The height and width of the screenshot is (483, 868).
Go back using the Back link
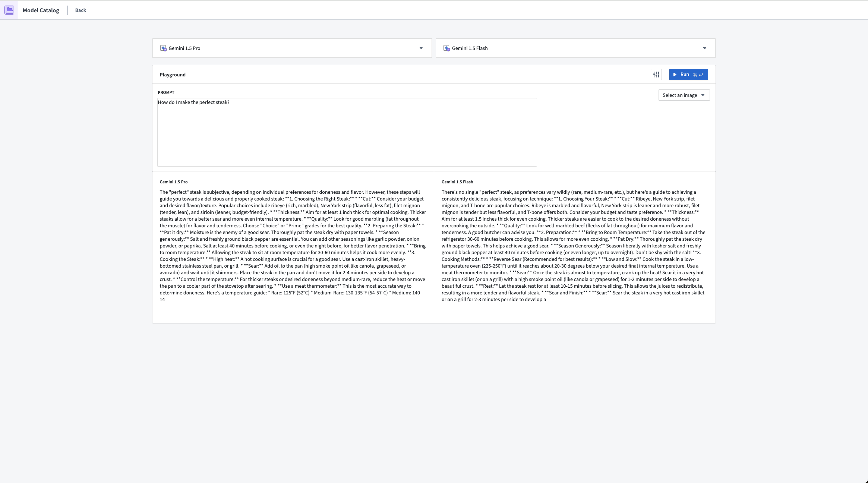pyautogui.click(x=81, y=10)
